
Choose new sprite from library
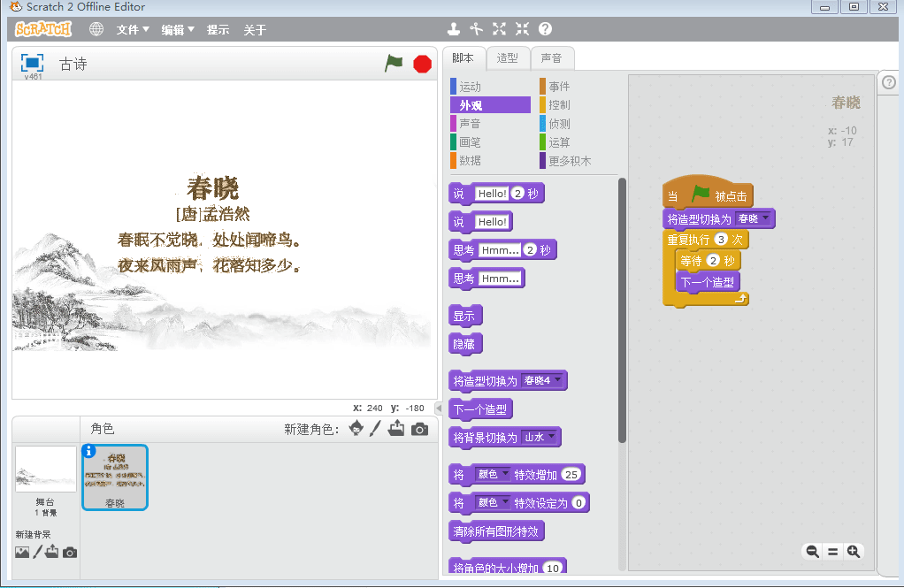click(356, 428)
